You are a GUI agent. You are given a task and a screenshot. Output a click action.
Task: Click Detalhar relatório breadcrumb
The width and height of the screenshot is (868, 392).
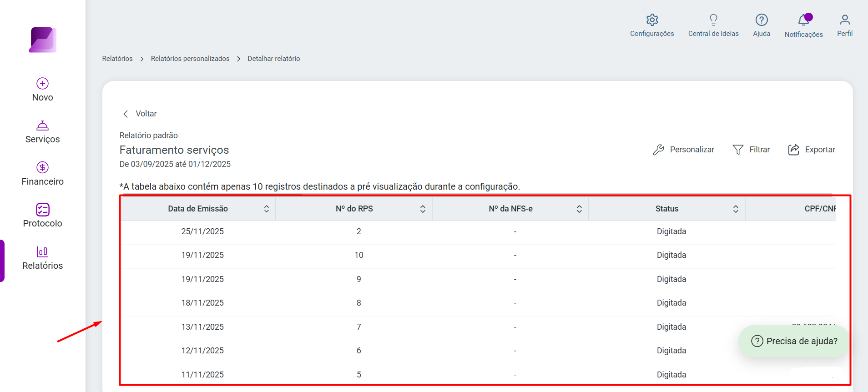[274, 59]
